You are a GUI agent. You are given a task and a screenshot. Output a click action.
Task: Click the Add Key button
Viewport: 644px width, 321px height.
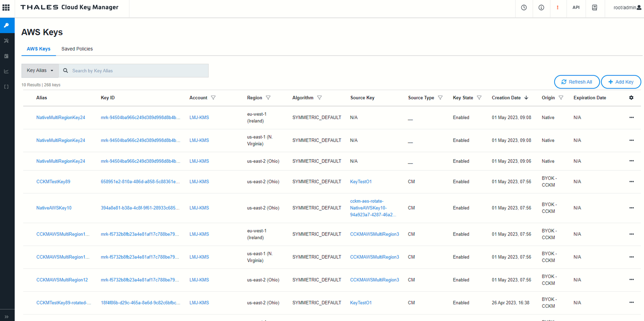tap(621, 82)
